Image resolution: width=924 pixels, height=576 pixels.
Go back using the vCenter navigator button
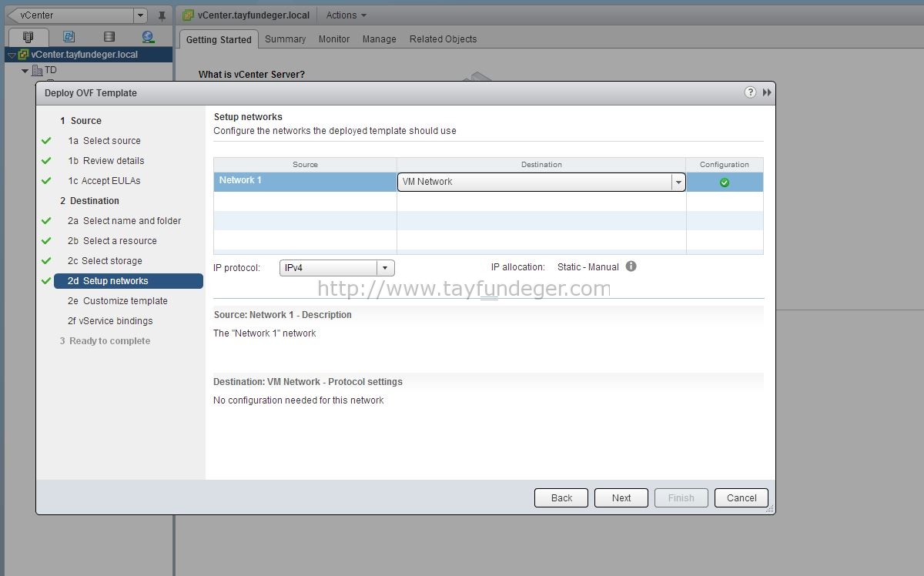(69, 15)
